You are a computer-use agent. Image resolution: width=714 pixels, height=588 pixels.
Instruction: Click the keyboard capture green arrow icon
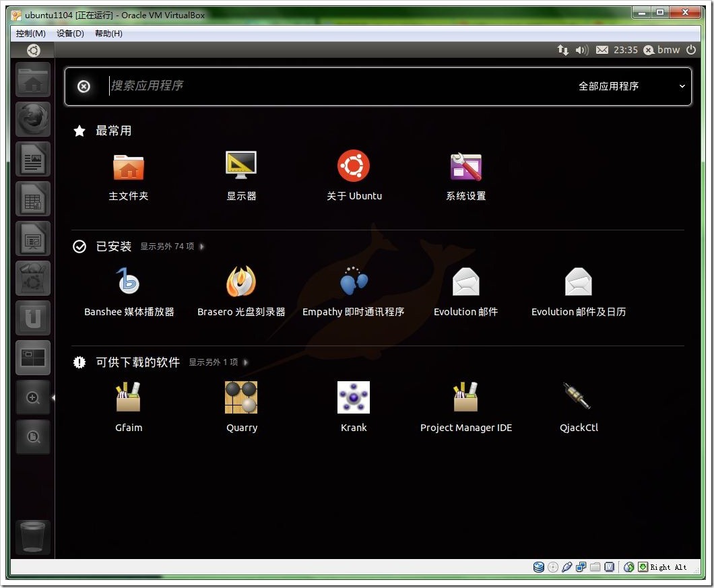pyautogui.click(x=643, y=567)
